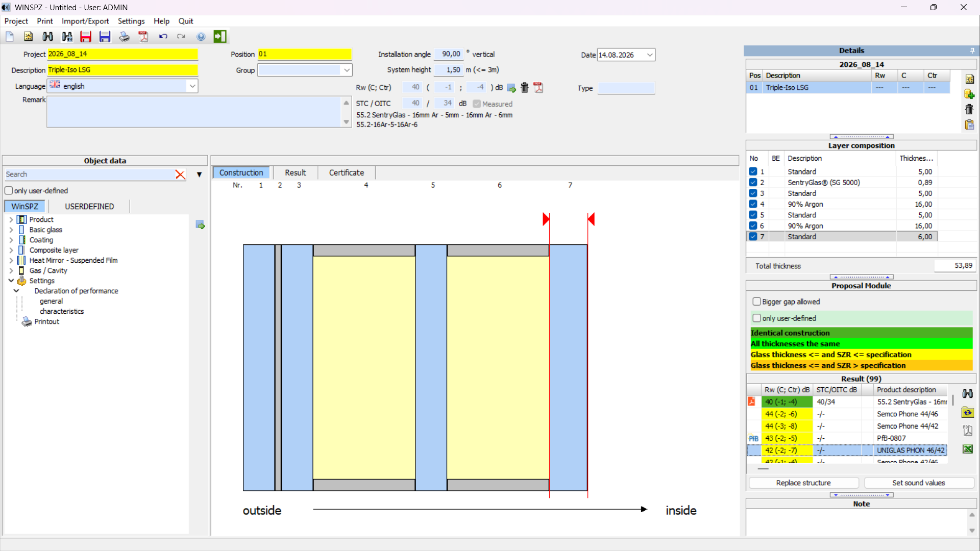The width and height of the screenshot is (980, 551).
Task: Undo the last action
Action: coord(163,36)
